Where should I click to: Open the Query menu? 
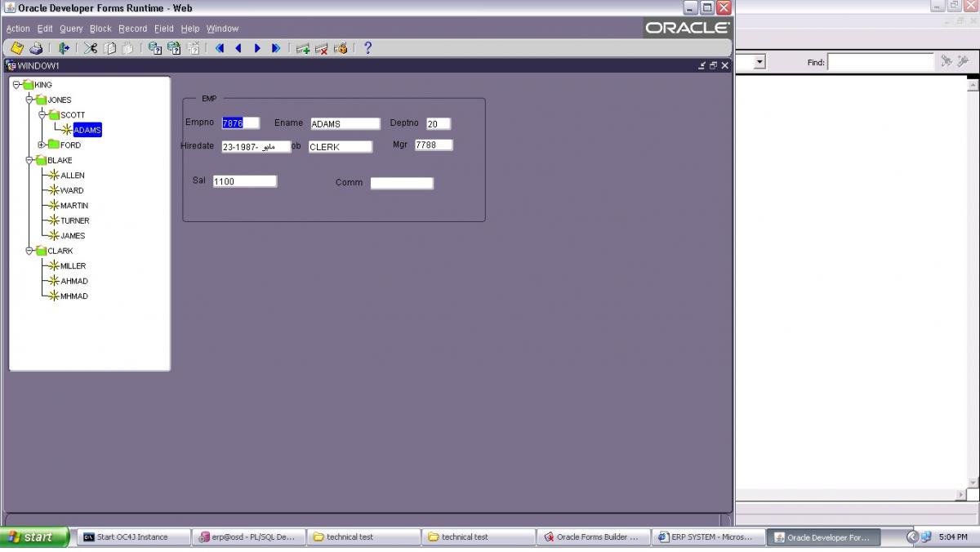[71, 29]
